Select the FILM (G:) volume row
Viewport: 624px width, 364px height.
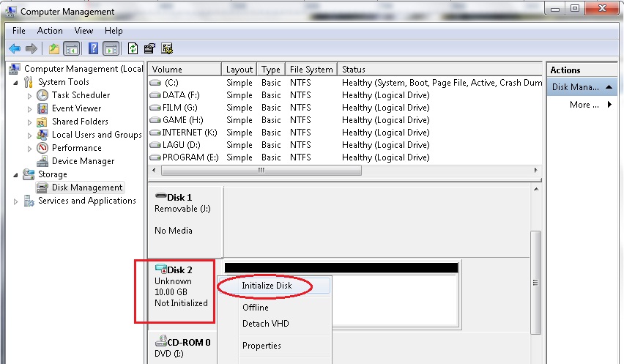[345, 108]
